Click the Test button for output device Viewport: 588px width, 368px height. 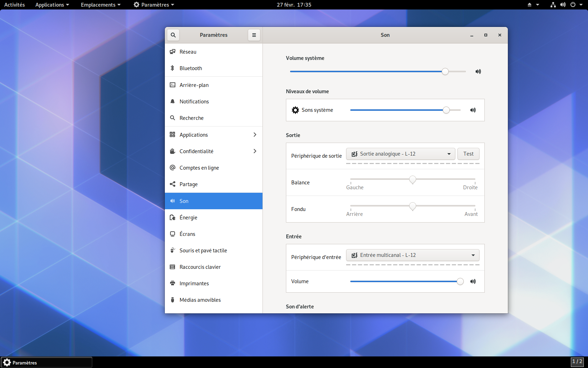[468, 154]
